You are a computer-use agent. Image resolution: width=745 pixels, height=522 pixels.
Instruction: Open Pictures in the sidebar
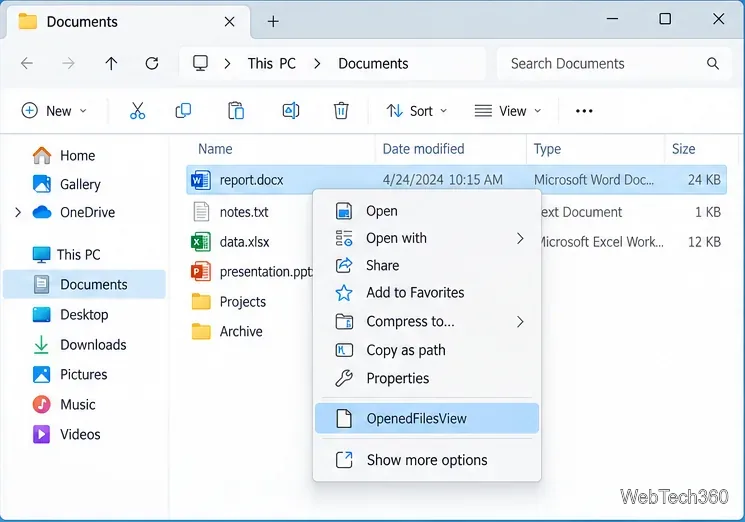pyautogui.click(x=70, y=374)
